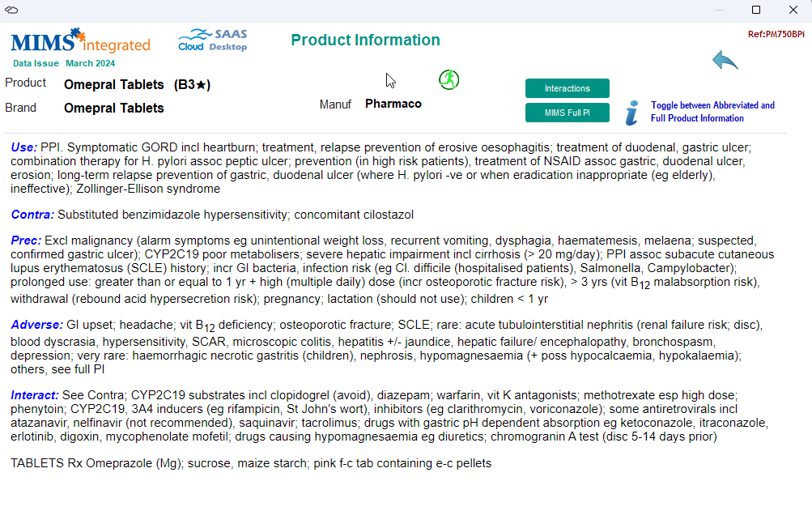Click the green running man icon
The image size is (812, 528).
tap(449, 80)
